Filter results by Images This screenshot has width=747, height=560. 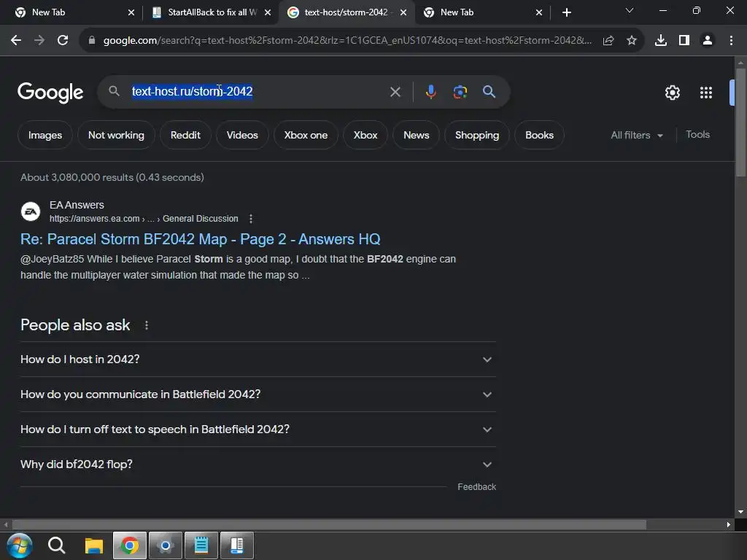(x=44, y=135)
